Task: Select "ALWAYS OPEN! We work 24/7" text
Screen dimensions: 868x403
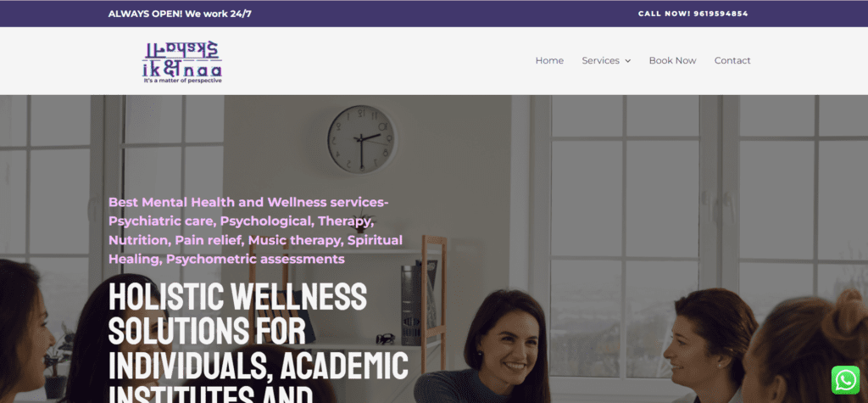Action: pyautogui.click(x=180, y=14)
